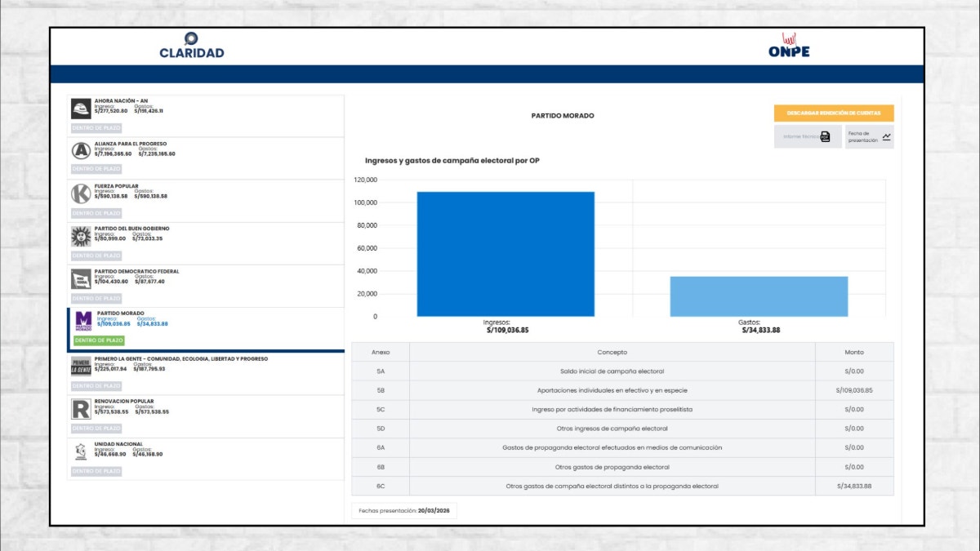The height and width of the screenshot is (551, 980).
Task: Select Gastos de propaganda en medios de comunicación
Action: 622,447
